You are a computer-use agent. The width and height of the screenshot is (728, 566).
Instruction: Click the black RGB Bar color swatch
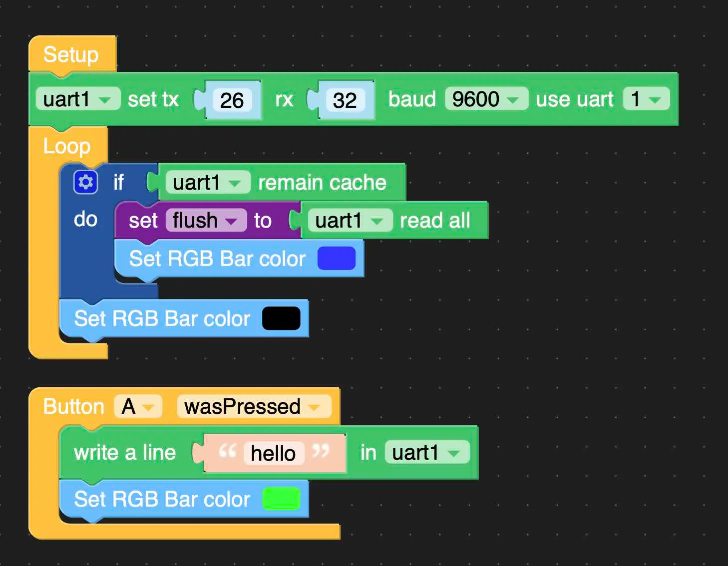pyautogui.click(x=281, y=318)
